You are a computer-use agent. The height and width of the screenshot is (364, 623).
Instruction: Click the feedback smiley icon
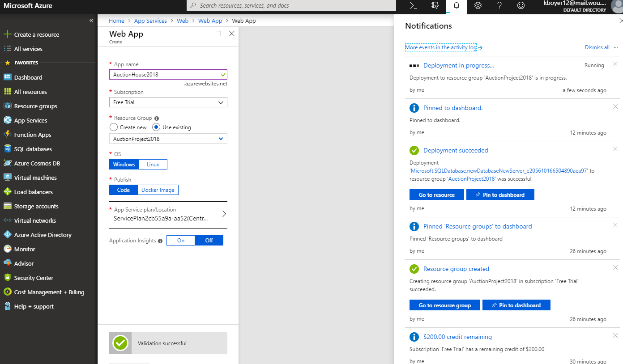[x=521, y=6]
